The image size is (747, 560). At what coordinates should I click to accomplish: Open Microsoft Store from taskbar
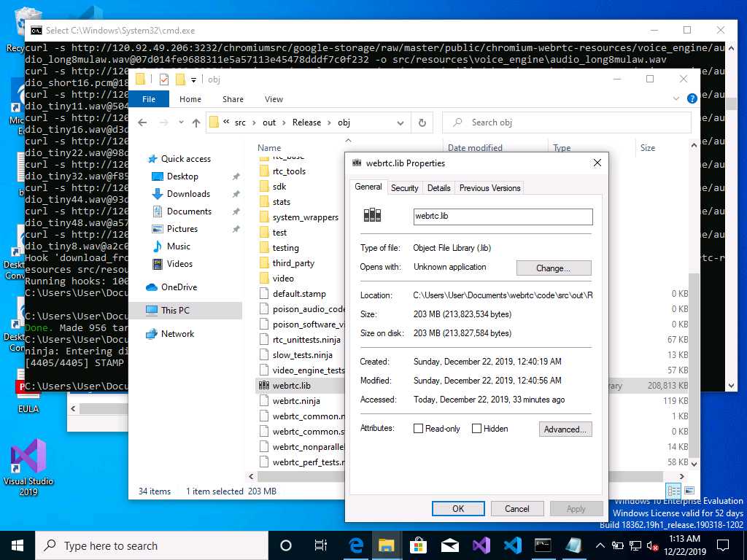coord(418,545)
